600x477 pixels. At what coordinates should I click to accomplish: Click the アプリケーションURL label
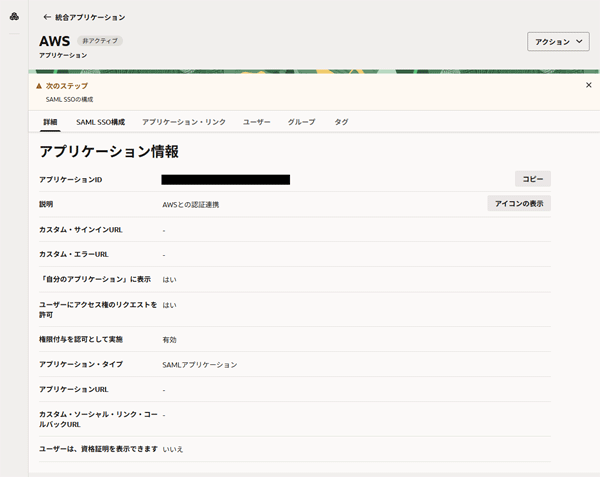pos(74,389)
